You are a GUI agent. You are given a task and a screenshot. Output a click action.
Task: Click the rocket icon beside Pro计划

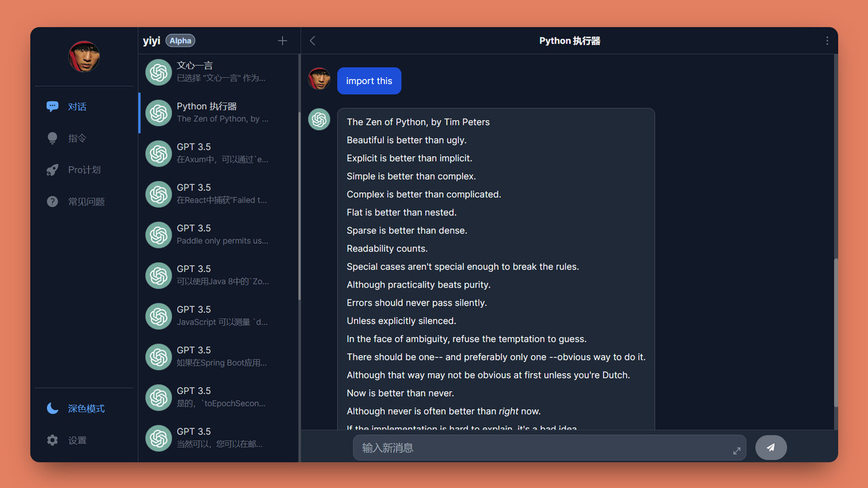point(52,170)
